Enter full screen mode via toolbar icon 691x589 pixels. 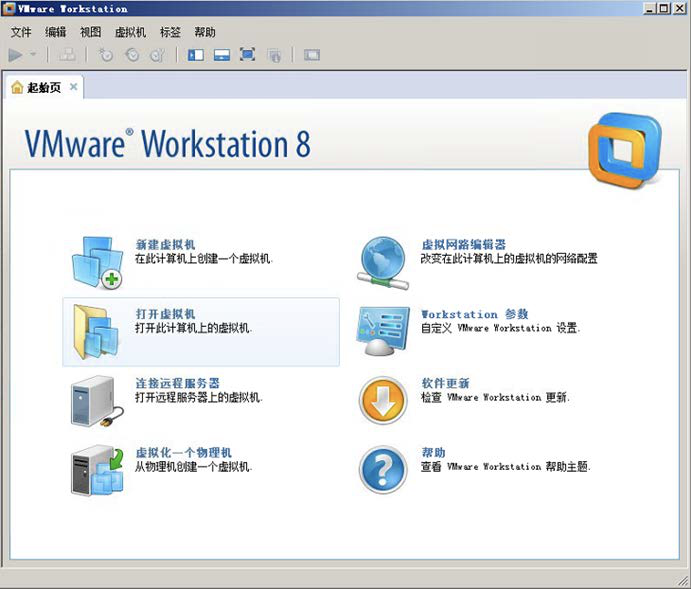tap(248, 55)
